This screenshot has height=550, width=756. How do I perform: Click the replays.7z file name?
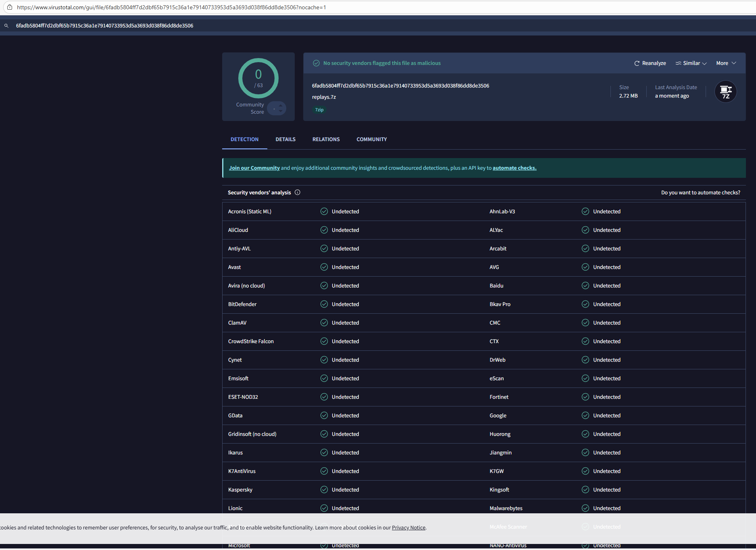pyautogui.click(x=324, y=97)
